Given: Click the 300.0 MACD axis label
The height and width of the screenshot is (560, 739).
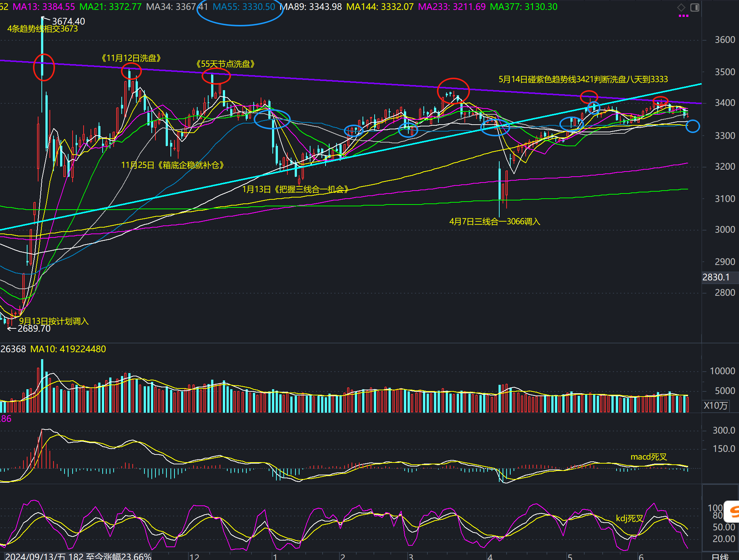Looking at the screenshot, I should [724, 430].
